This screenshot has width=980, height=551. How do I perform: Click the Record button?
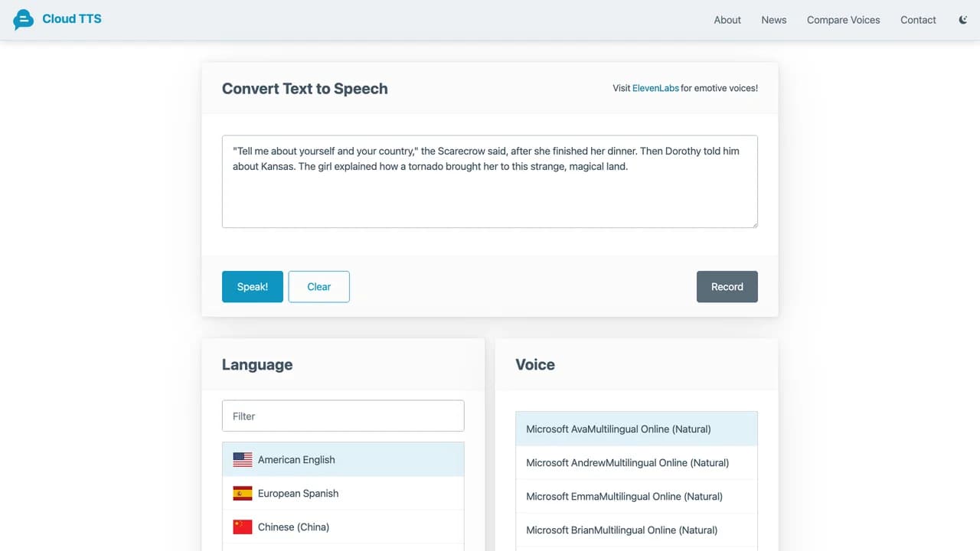(727, 287)
